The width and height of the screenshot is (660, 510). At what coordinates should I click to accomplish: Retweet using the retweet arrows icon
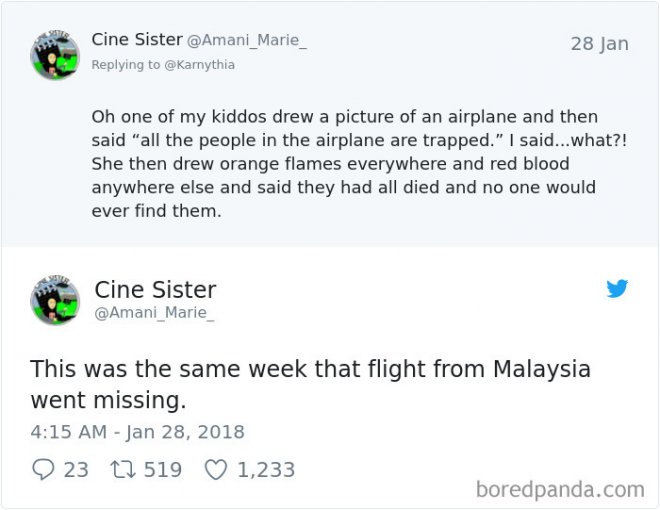120,469
